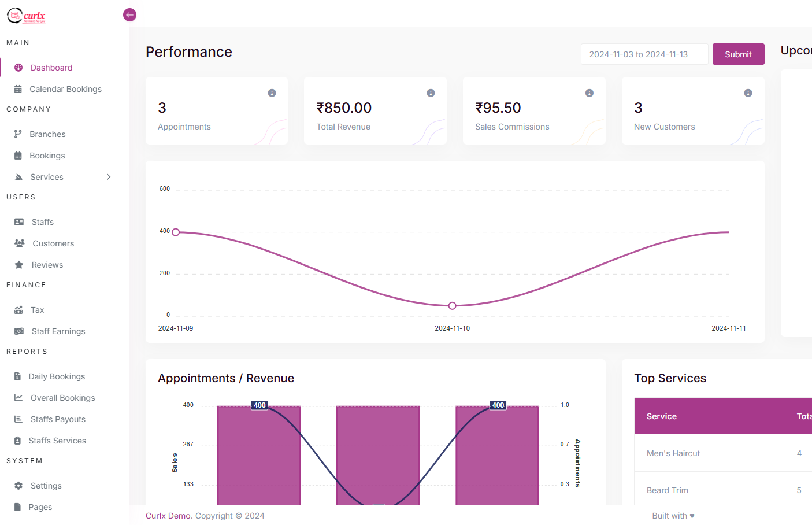Follow the Curlx Demo footer link
The image size is (812, 525).
pos(168,516)
